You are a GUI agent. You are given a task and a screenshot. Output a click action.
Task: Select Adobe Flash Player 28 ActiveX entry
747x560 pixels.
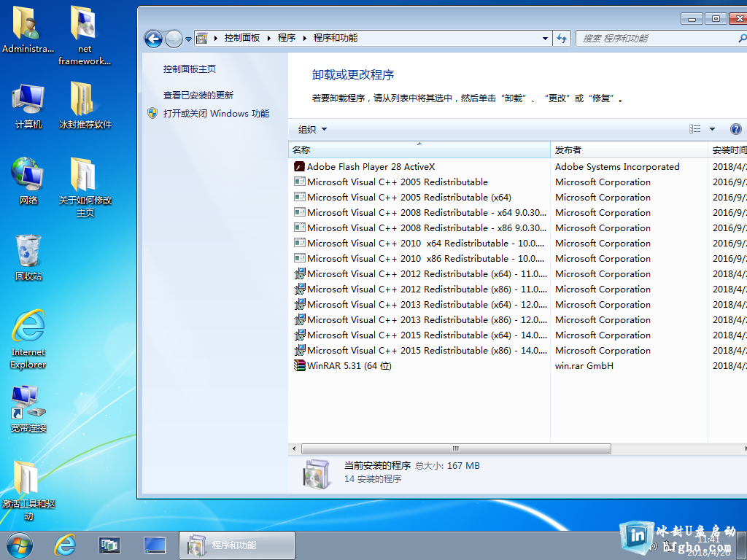pos(371,167)
